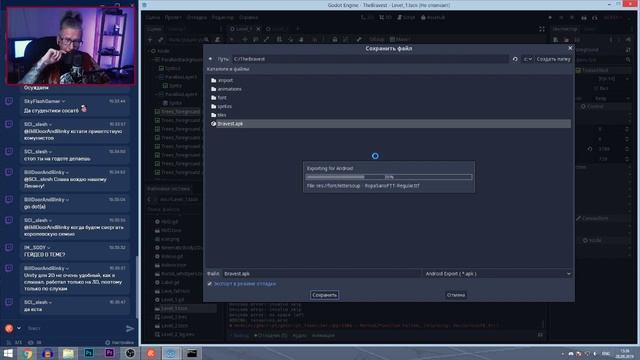The height and width of the screenshot is (360, 640).
Task: Click the file name field showing Bravest.apk
Action: tap(321, 274)
